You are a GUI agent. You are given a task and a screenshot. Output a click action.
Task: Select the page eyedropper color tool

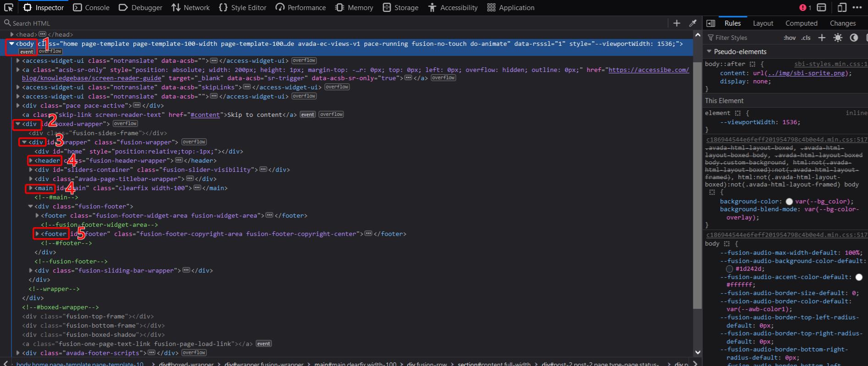pos(693,23)
